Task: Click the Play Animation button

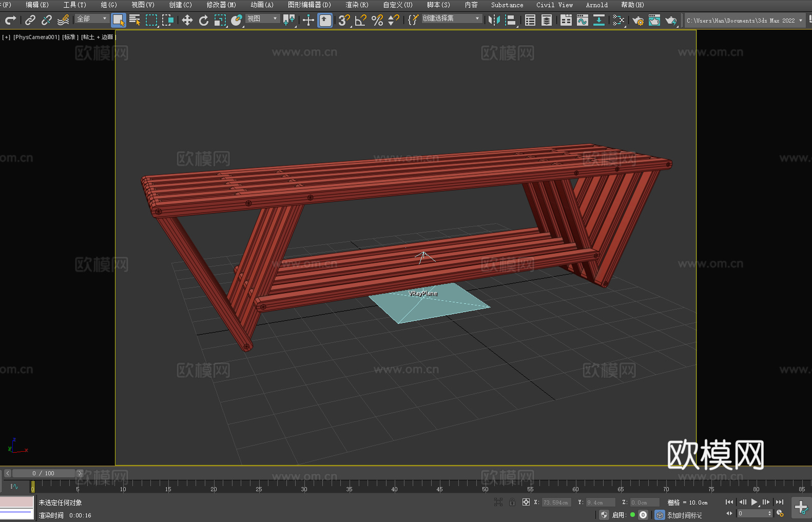Action: (x=754, y=502)
